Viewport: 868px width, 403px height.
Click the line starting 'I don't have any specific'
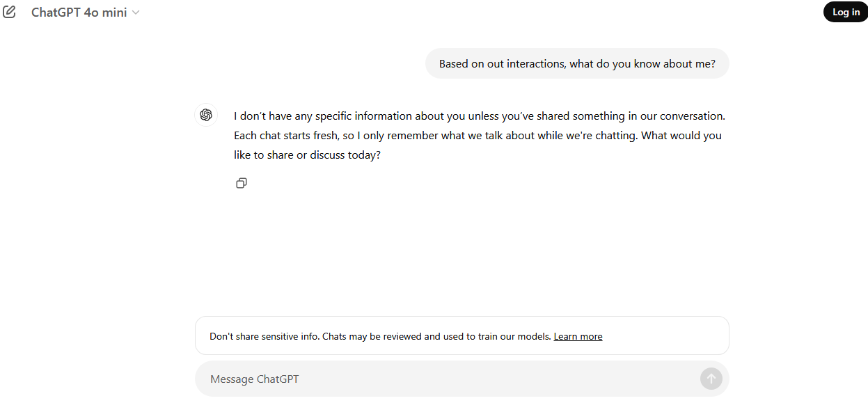(x=480, y=116)
